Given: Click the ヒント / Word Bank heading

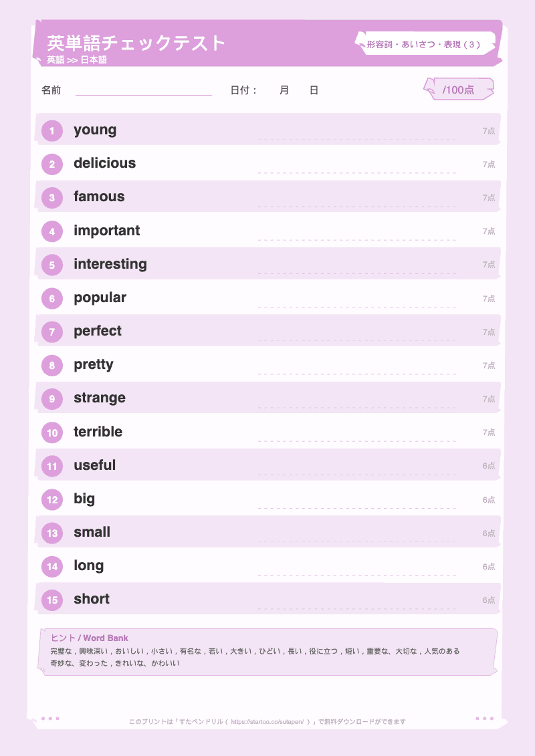Looking at the screenshot, I should (89, 638).
